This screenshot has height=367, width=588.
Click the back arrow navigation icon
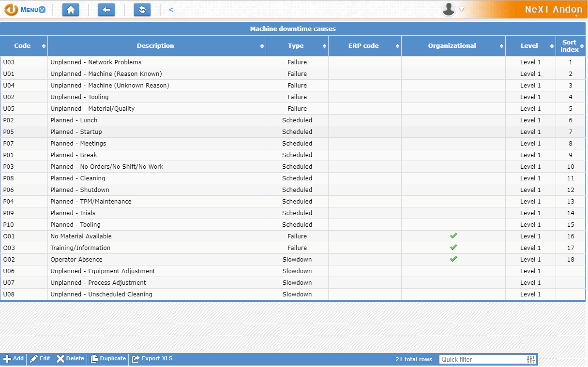point(106,10)
